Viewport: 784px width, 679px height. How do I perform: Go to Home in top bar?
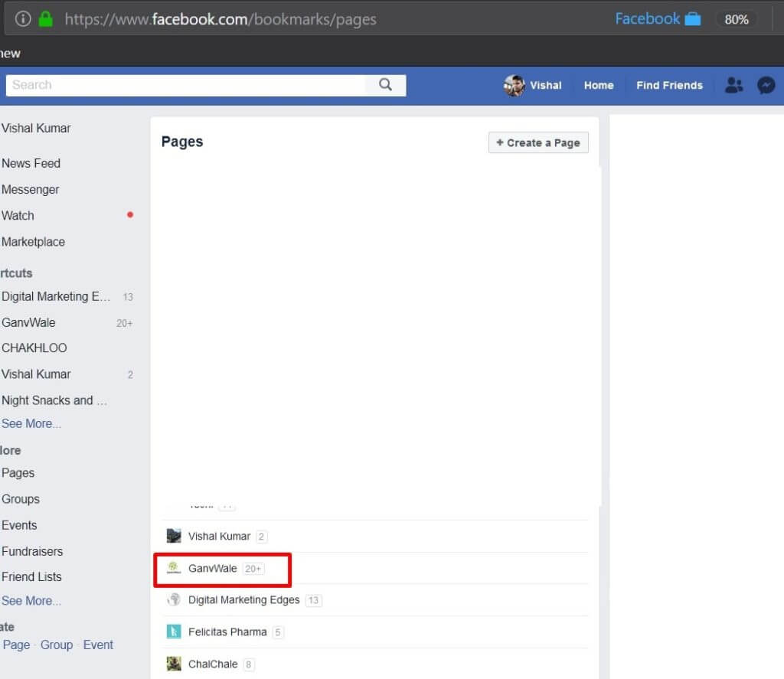pyautogui.click(x=599, y=86)
